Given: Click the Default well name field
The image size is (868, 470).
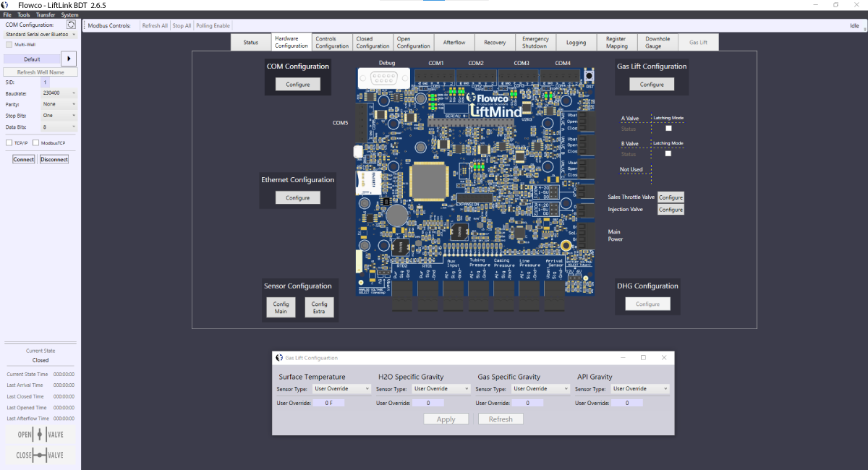Looking at the screenshot, I should coord(32,59).
